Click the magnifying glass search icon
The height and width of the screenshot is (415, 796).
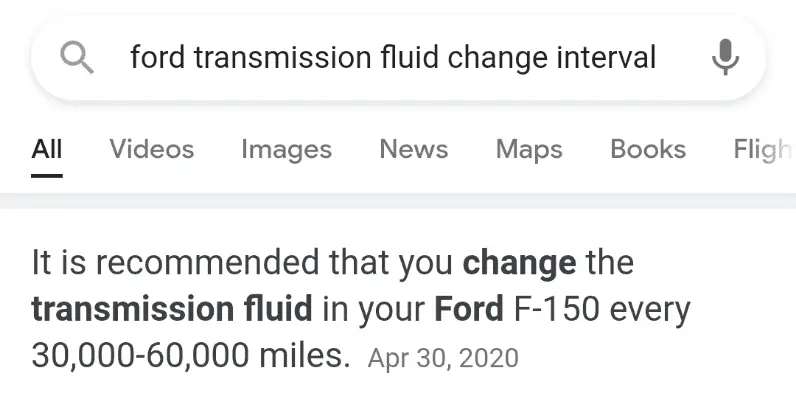point(76,58)
